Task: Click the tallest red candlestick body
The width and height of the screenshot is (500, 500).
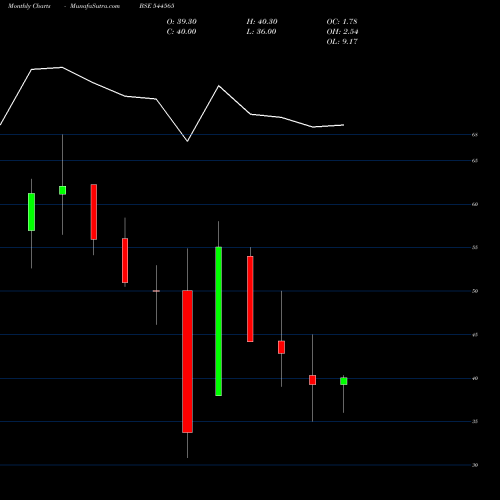Action: tap(187, 362)
